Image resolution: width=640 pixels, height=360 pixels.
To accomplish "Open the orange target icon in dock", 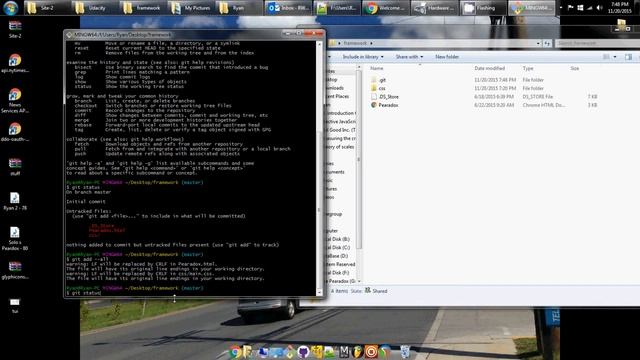I will click(x=371, y=351).
